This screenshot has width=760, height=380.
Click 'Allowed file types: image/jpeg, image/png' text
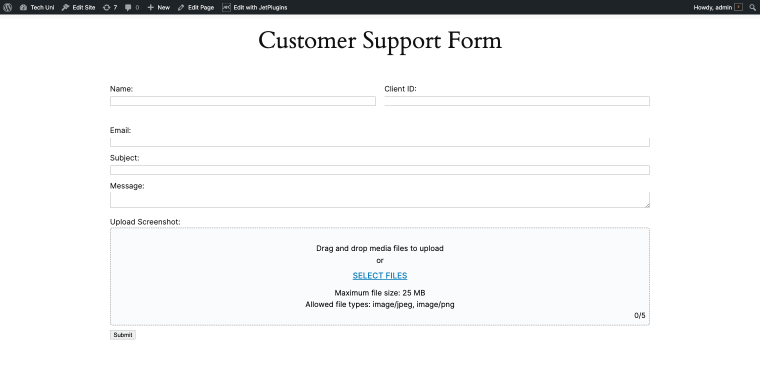coord(380,304)
